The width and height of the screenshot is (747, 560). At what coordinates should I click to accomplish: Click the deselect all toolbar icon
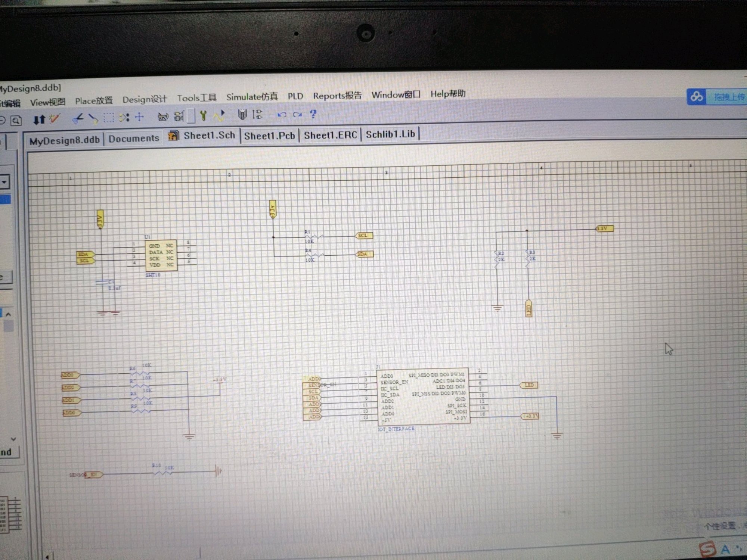point(124,118)
